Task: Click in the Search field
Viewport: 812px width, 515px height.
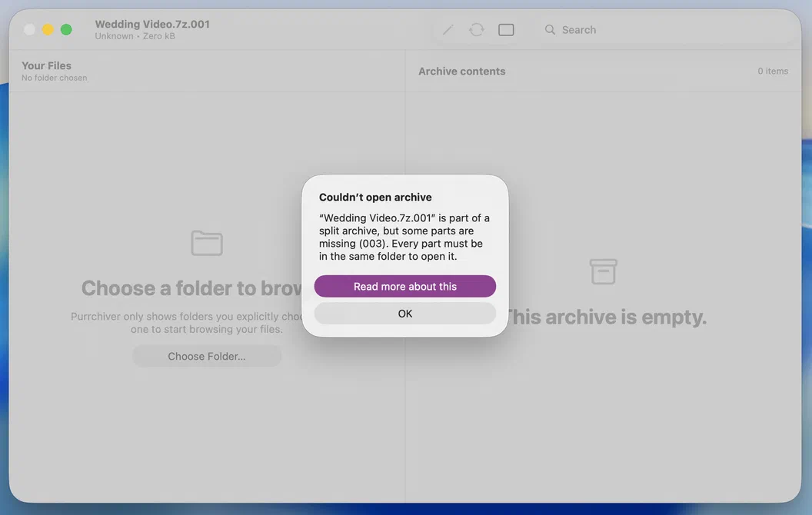Action: pos(665,30)
